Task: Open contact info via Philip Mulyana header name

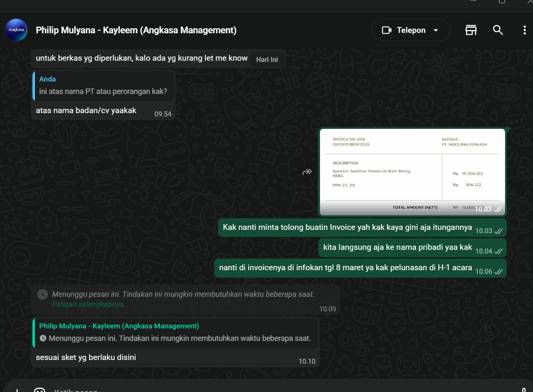Action: coord(136,30)
